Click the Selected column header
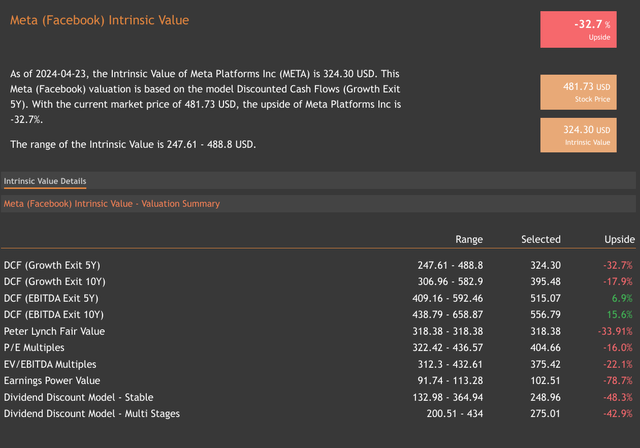The height and width of the screenshot is (448, 640). pos(541,240)
